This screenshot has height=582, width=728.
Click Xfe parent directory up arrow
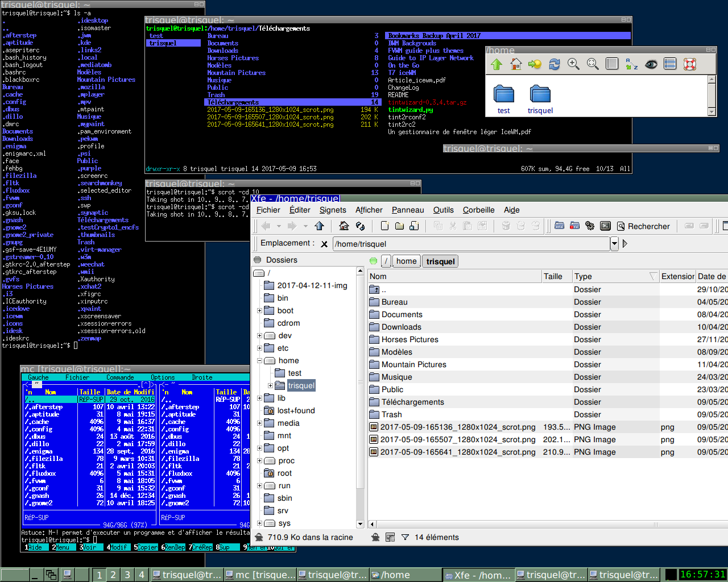coord(319,226)
